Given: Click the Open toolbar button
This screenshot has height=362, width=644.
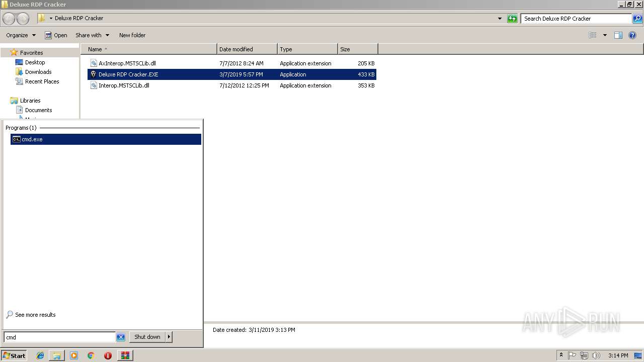Looking at the screenshot, I should [56, 35].
